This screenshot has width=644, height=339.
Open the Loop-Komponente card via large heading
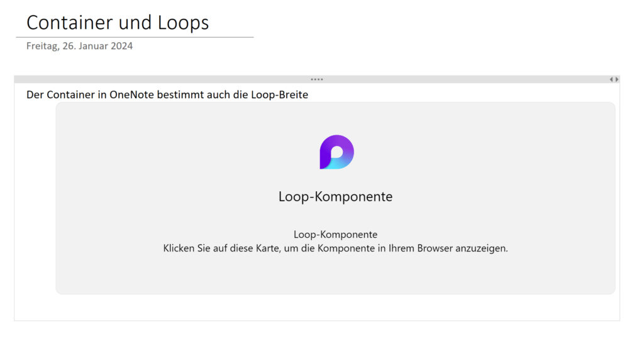pyautogui.click(x=336, y=196)
